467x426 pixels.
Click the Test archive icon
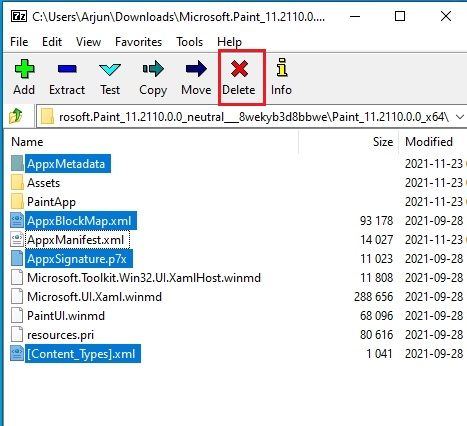(110, 69)
